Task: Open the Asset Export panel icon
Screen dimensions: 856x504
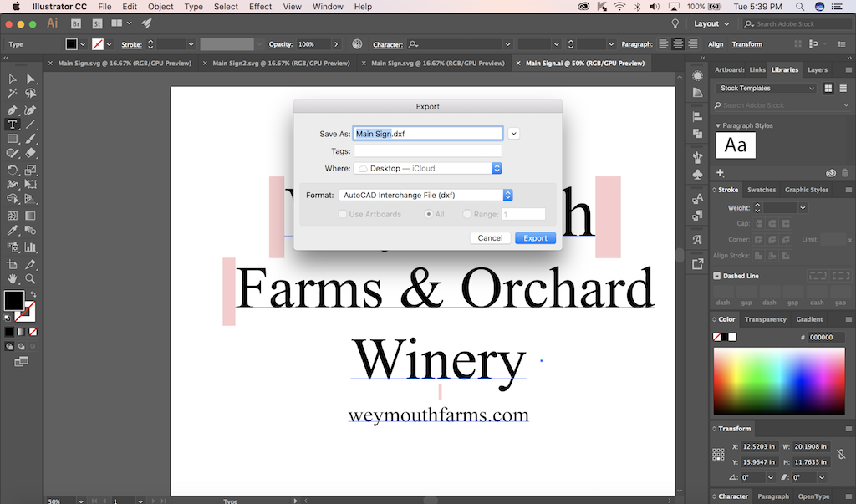Action: coord(697,264)
